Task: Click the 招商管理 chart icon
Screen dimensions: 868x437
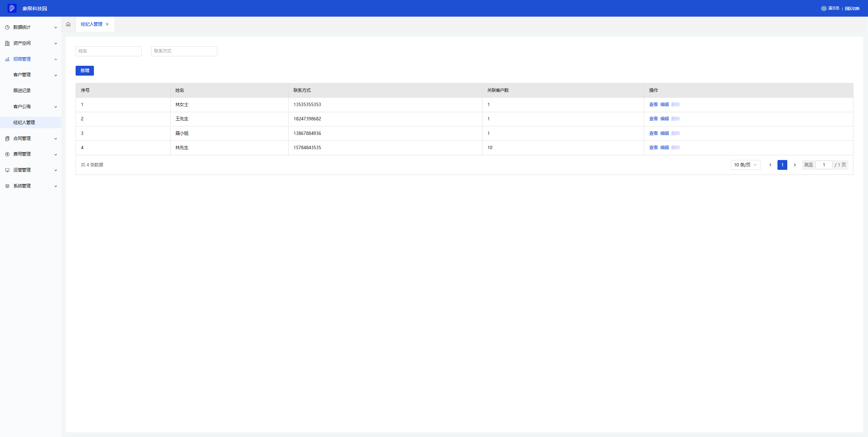Action: [x=7, y=59]
